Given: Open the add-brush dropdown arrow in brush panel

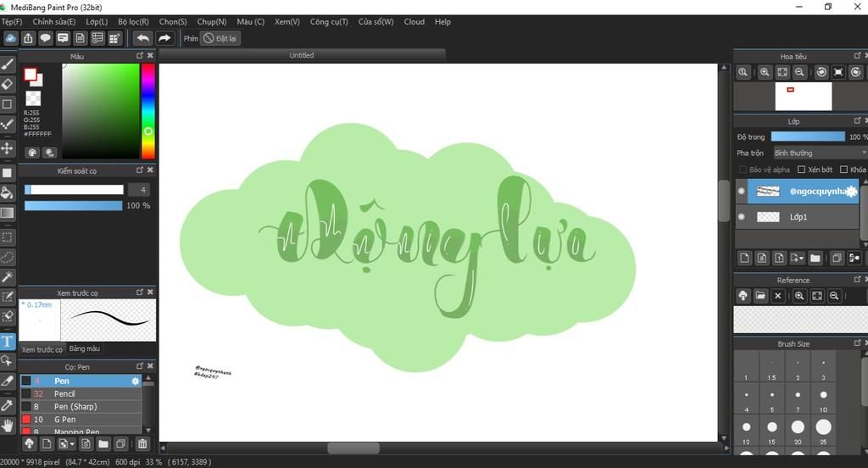Looking at the screenshot, I should (72, 444).
